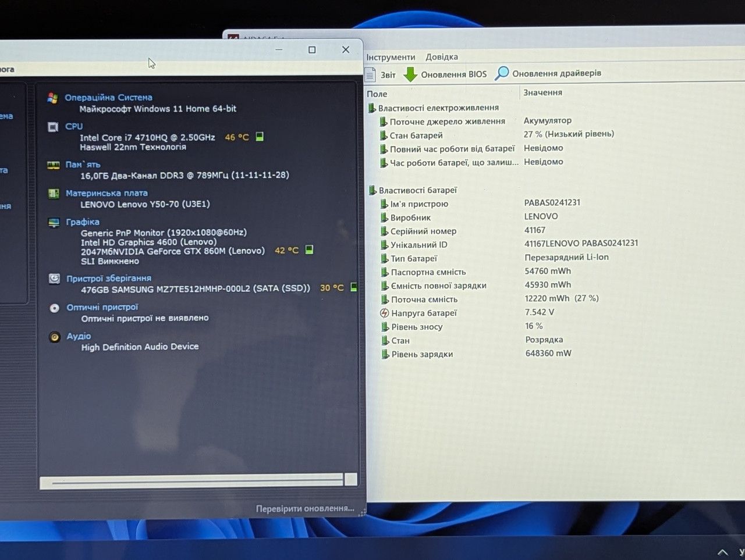Click the High Definition Audio Device text
Image resolution: width=745 pixels, height=560 pixels.
point(140,347)
